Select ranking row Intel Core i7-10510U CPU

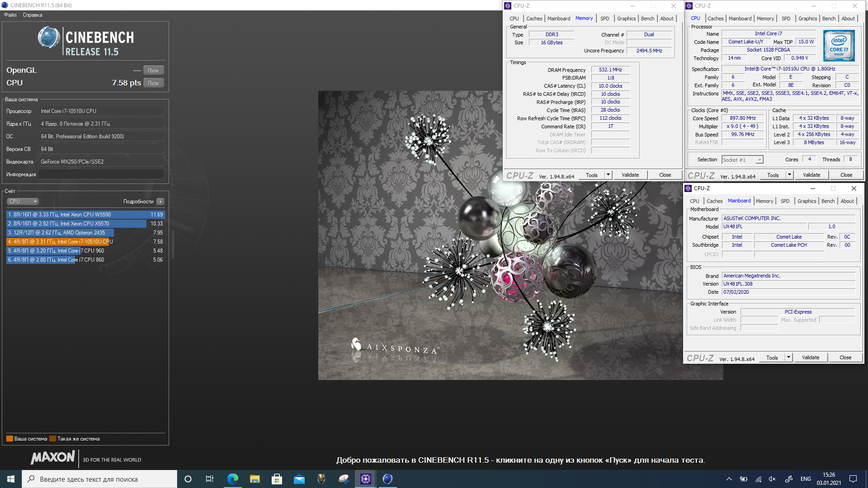pyautogui.click(x=85, y=242)
